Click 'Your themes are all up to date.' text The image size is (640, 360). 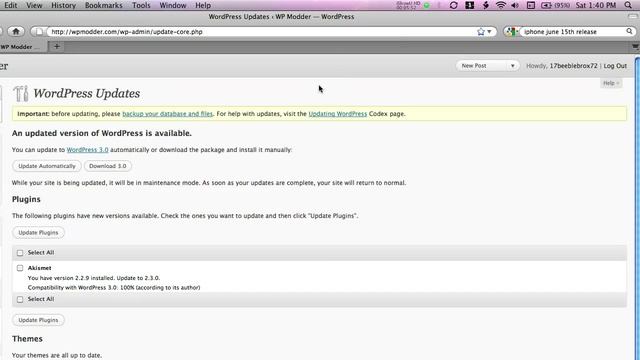pyautogui.click(x=57, y=355)
